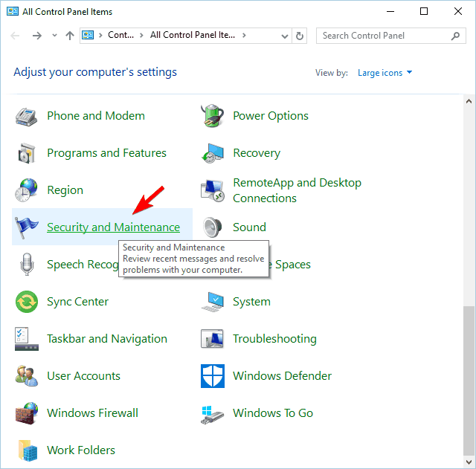This screenshot has height=469, width=476.
Task: Open the Recovery link
Action: [x=257, y=153]
